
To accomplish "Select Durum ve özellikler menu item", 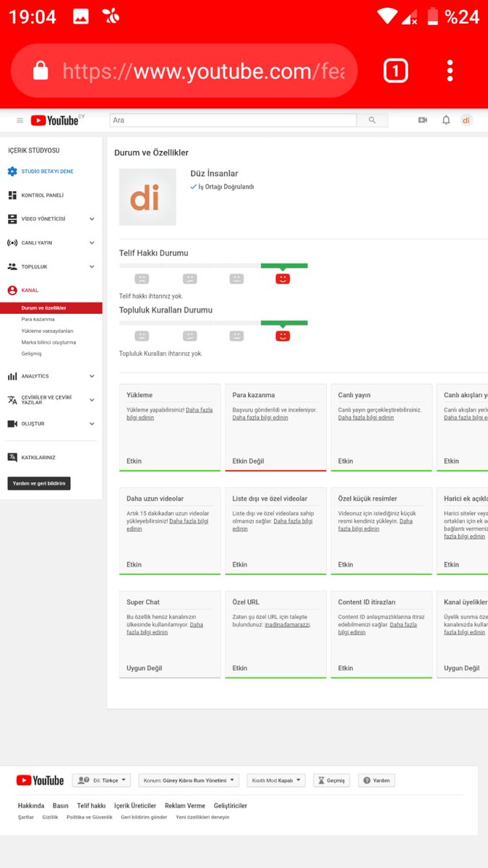I will click(51, 308).
